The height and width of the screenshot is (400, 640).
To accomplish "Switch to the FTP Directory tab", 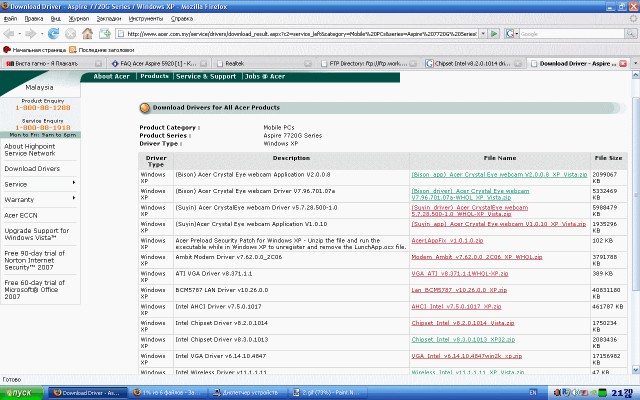I will [x=369, y=63].
